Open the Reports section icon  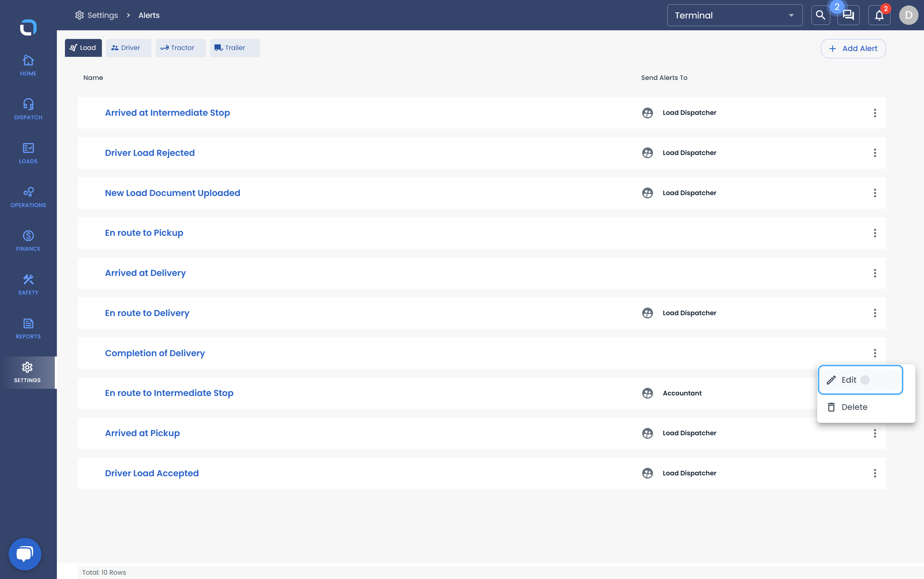[28, 323]
